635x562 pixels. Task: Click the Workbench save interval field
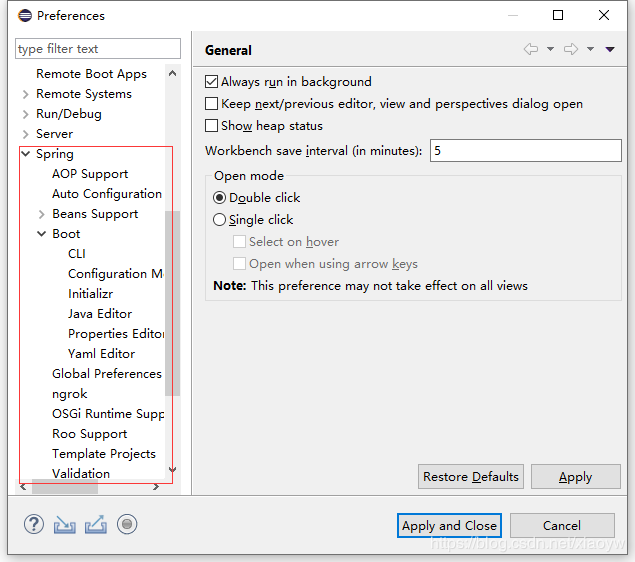pos(525,151)
